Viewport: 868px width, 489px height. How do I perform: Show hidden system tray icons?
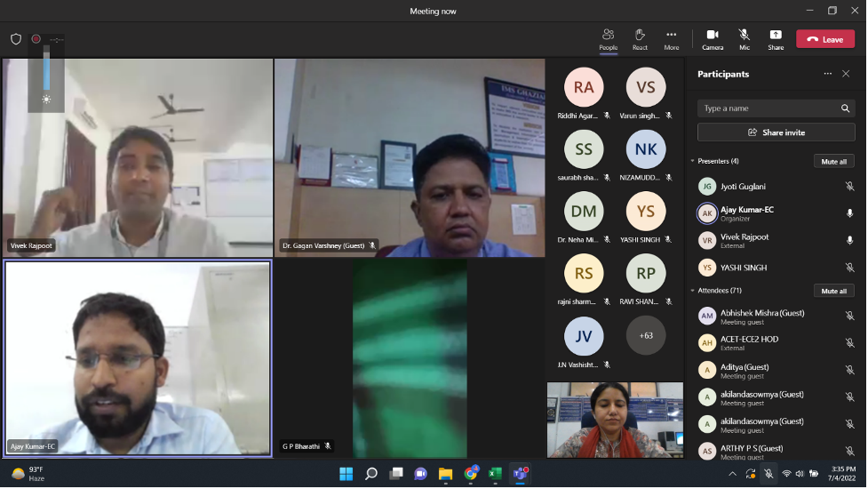click(x=732, y=474)
